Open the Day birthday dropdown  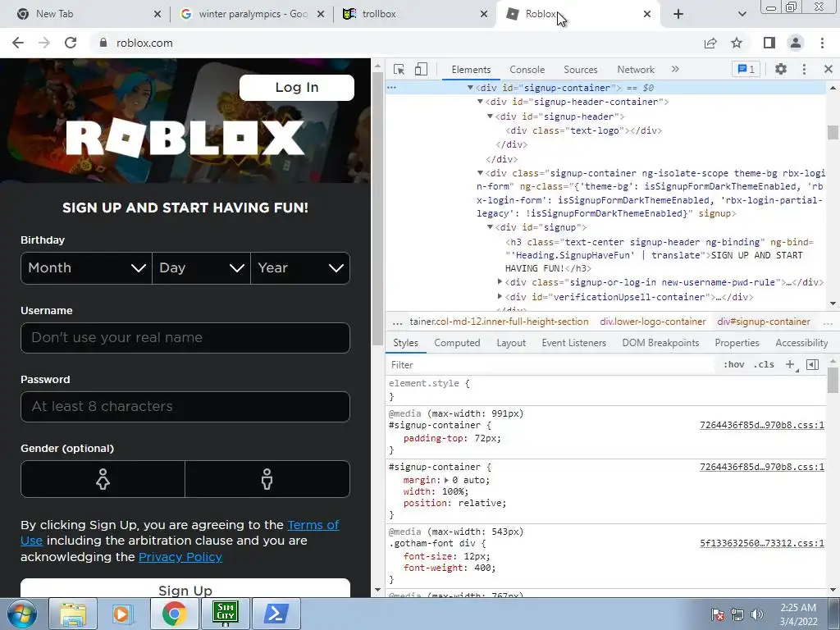click(202, 268)
